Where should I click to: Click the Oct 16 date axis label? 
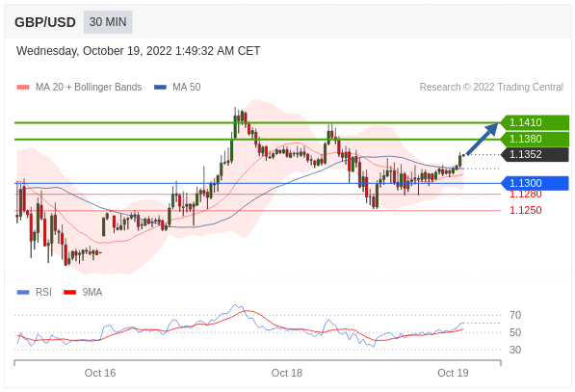(100, 373)
